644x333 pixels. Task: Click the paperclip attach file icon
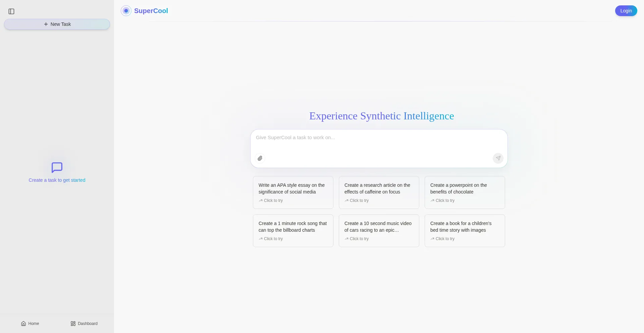(260, 158)
